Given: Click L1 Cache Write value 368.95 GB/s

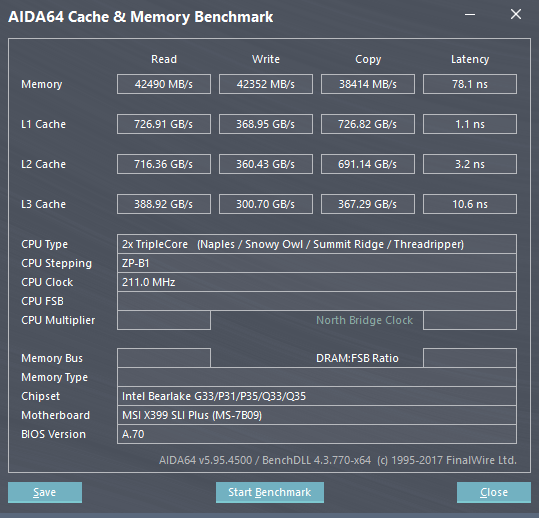Looking at the screenshot, I should tap(266, 124).
